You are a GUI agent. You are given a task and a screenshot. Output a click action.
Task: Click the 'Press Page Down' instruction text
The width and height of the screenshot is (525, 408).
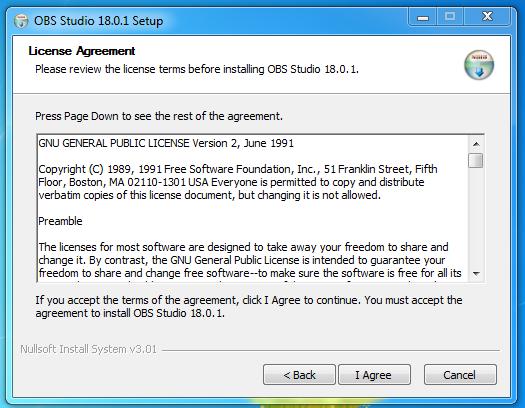[x=159, y=116]
